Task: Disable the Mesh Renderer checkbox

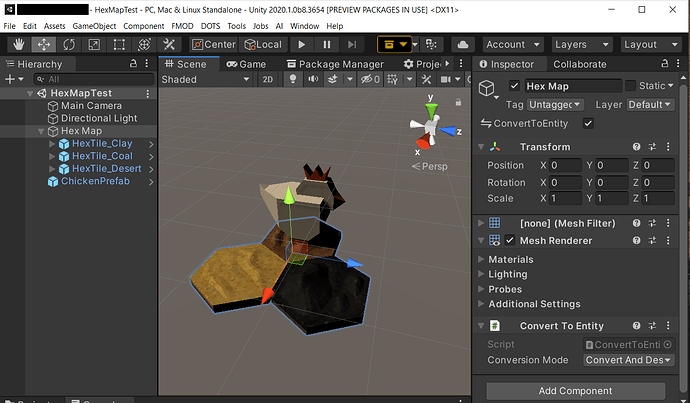Action: click(510, 240)
